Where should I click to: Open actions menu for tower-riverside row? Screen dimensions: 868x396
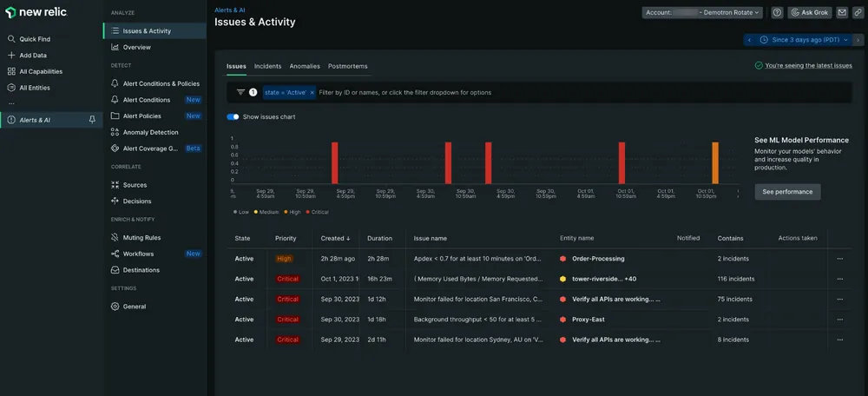click(839, 279)
